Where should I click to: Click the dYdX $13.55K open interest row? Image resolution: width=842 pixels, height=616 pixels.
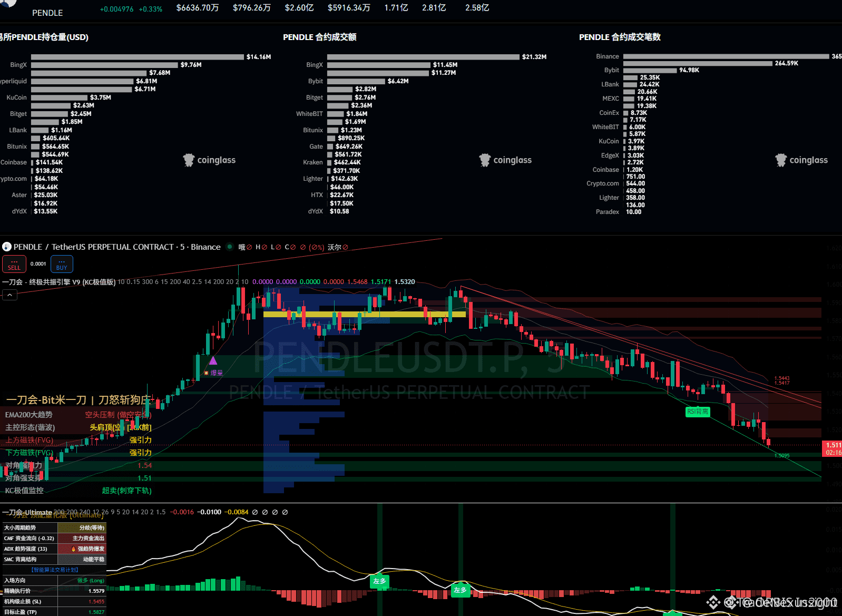[35, 211]
